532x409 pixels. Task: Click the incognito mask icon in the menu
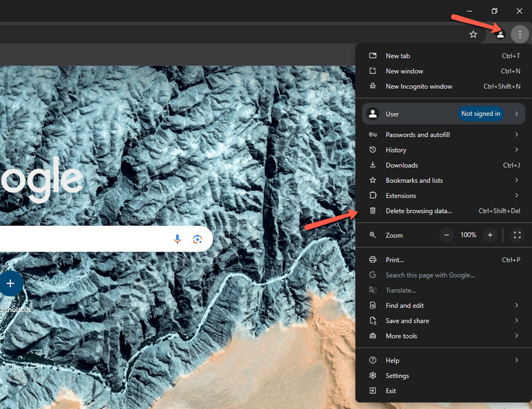tap(373, 86)
